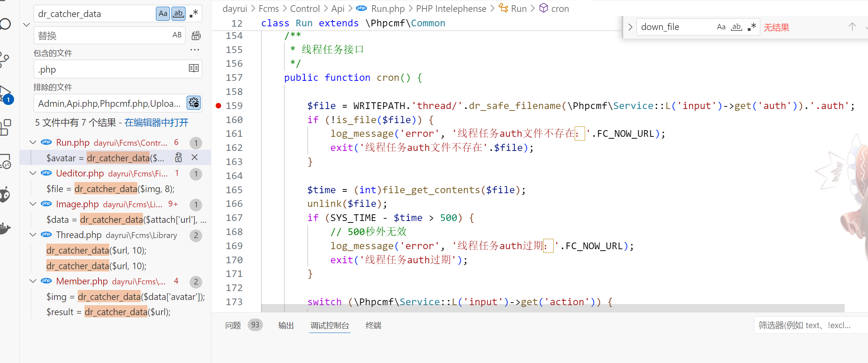The image size is (868, 363).
Task: Open the Source Control view
Action: point(4,60)
